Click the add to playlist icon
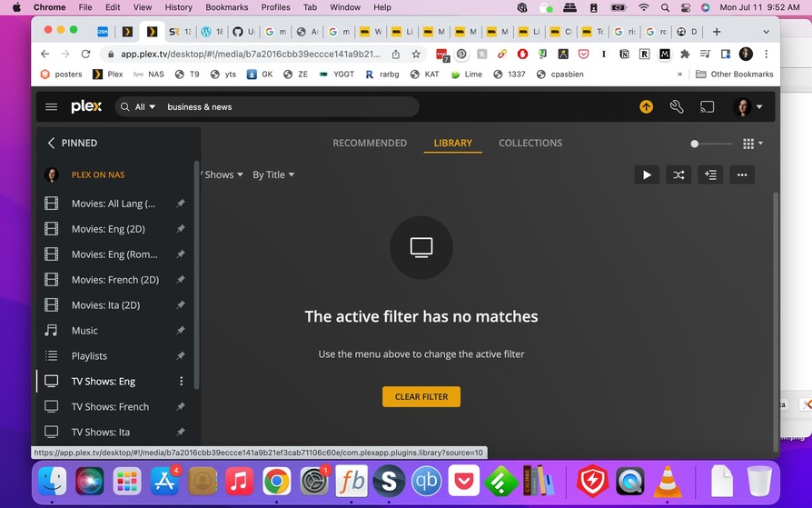The image size is (812, 508). (710, 175)
